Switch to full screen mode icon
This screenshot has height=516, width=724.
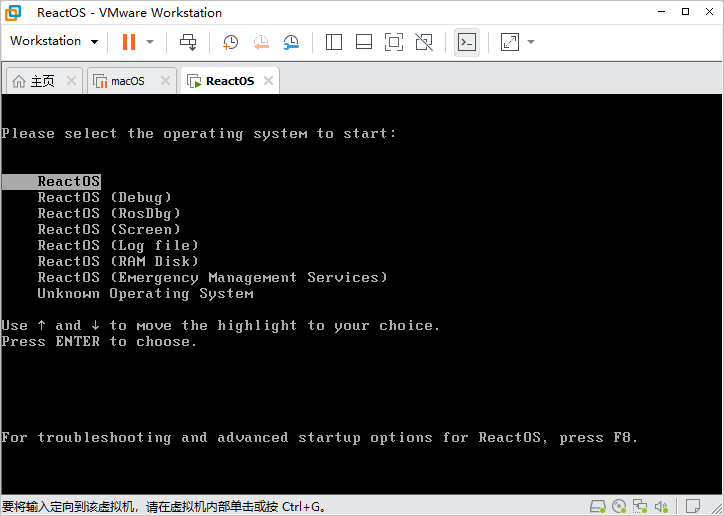tap(393, 42)
